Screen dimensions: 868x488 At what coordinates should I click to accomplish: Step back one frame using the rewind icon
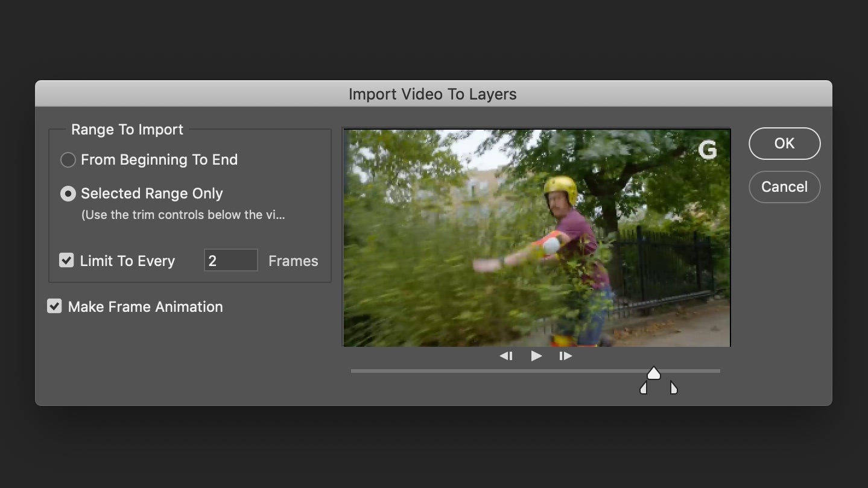[x=506, y=356]
